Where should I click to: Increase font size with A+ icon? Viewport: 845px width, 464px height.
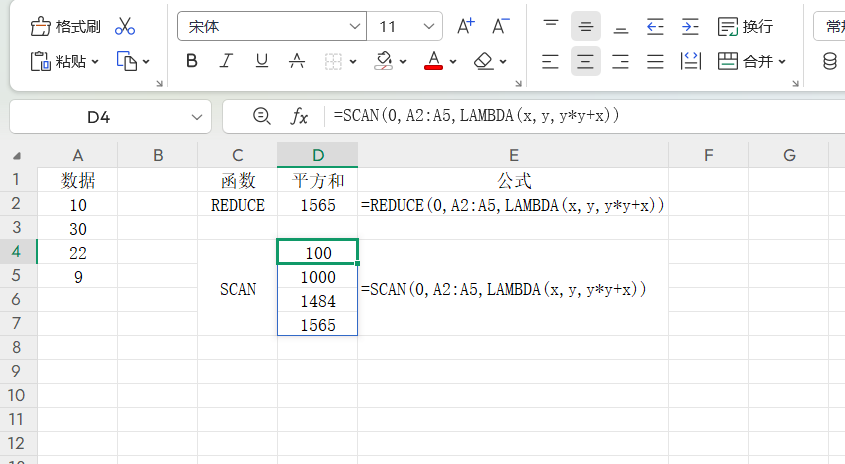coord(465,26)
